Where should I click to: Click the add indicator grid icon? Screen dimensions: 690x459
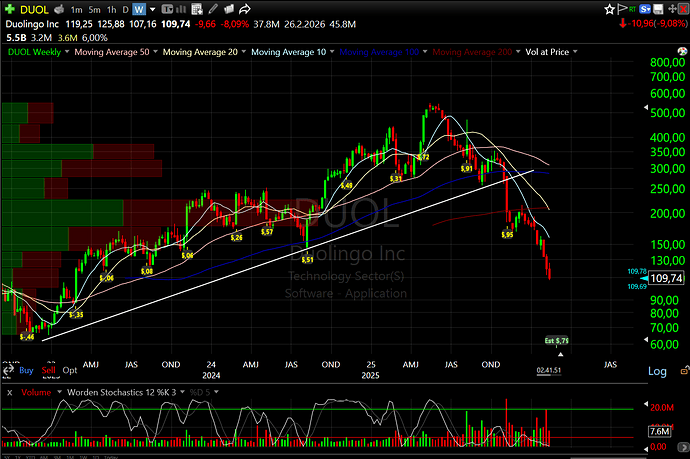coord(197,9)
